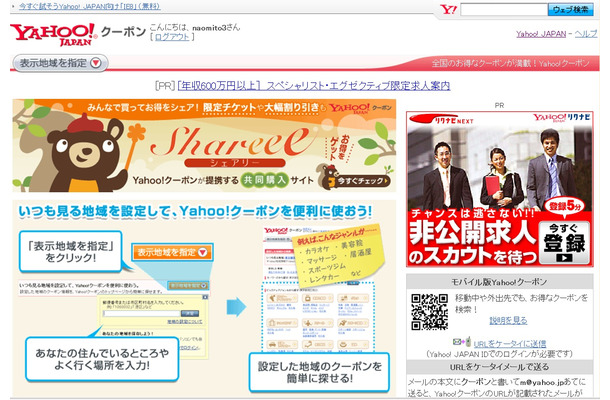Click the green 共同購入 badge
This screenshot has height=400, width=610.
tap(265, 180)
